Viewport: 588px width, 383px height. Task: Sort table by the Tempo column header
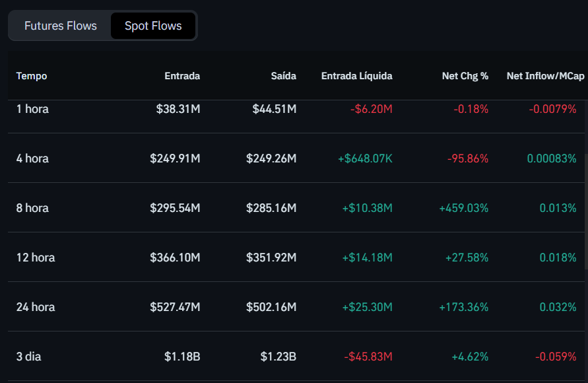[31, 76]
